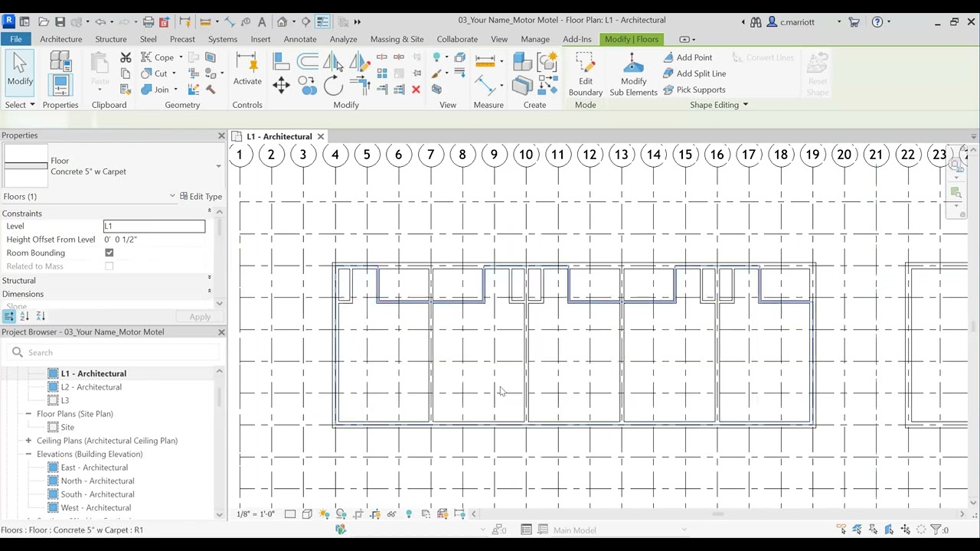Click the shopping cart icon in title bar
This screenshot has height=551, width=980.
854,22
